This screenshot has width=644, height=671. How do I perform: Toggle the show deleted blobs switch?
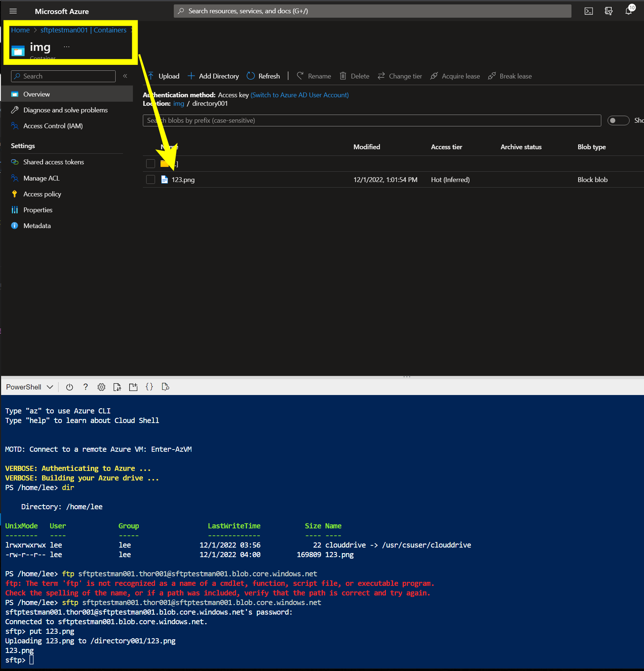point(618,120)
